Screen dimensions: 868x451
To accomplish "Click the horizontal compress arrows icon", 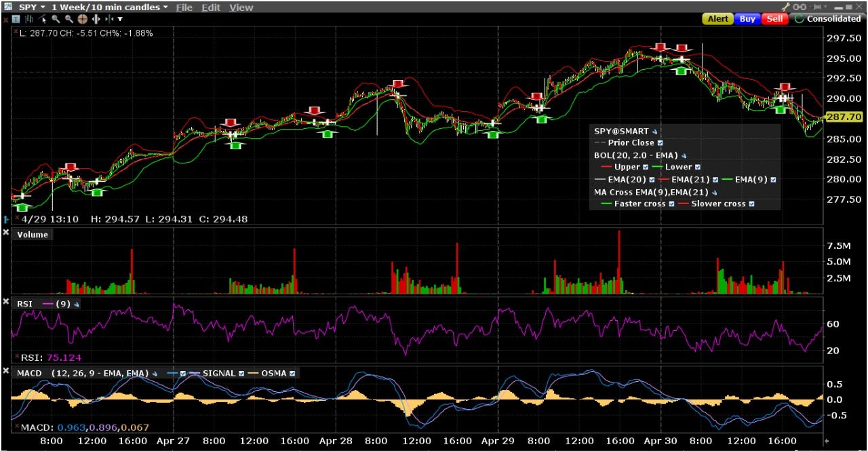I will click(x=109, y=19).
